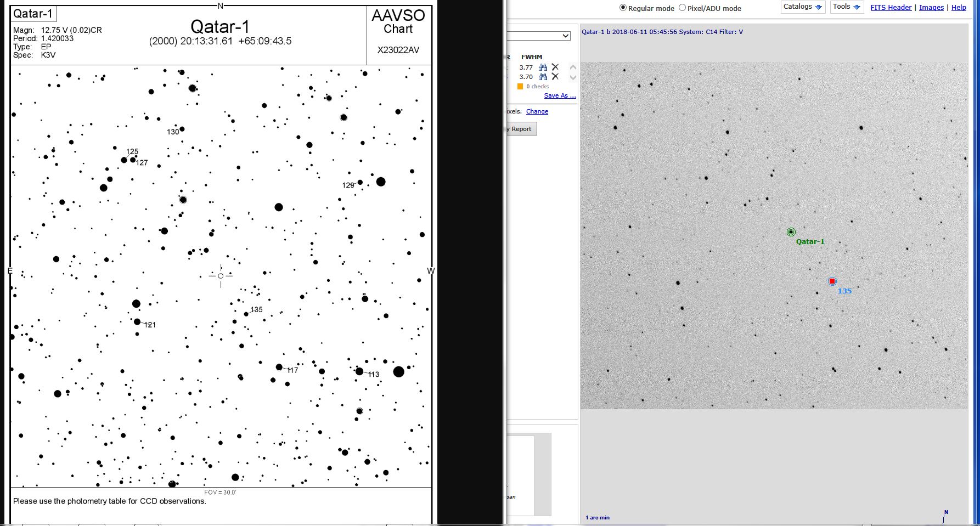980x526 pixels.
Task: Click the orange checks indicator swatch
Action: pyautogui.click(x=520, y=87)
